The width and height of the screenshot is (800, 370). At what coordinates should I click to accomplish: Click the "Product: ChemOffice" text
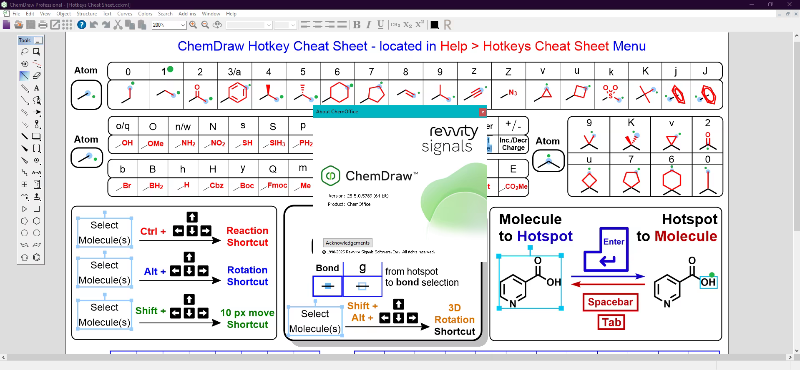(x=349, y=204)
